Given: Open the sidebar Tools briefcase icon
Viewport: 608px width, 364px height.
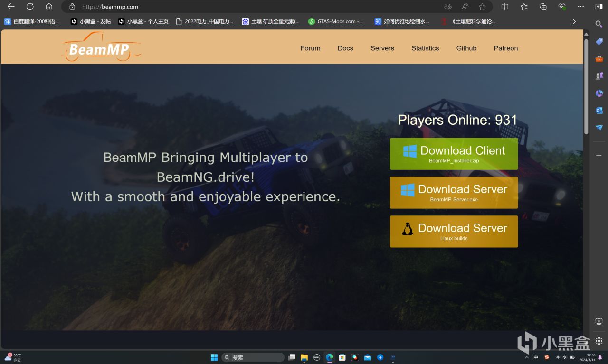Looking at the screenshot, I should [x=599, y=59].
